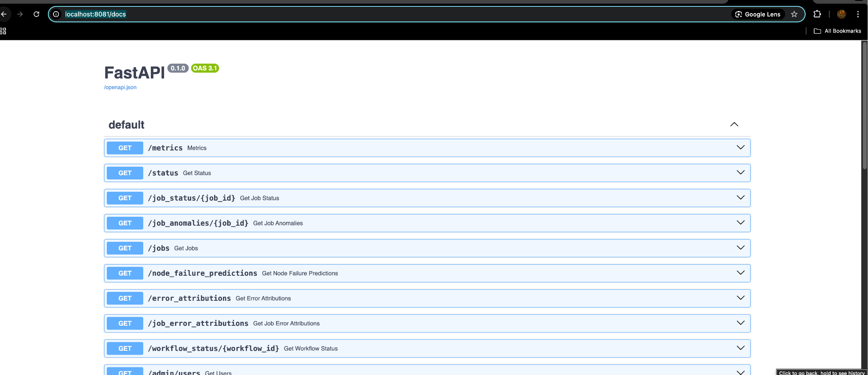Click the browser forward arrow
The image size is (868, 375).
coord(20,14)
